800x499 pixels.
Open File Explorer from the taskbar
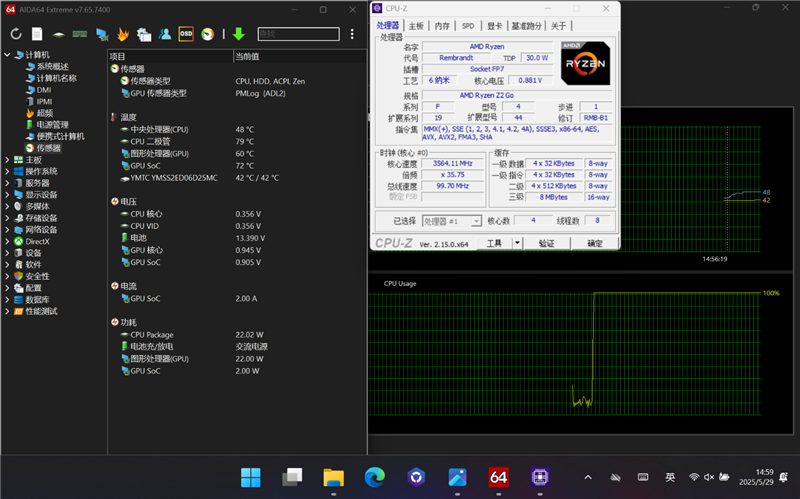pyautogui.click(x=333, y=478)
